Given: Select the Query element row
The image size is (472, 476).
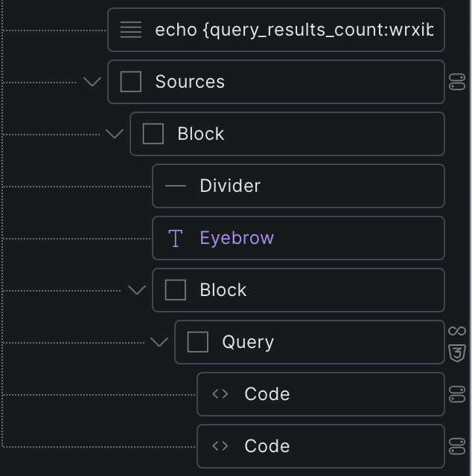Looking at the screenshot, I should [x=310, y=342].
